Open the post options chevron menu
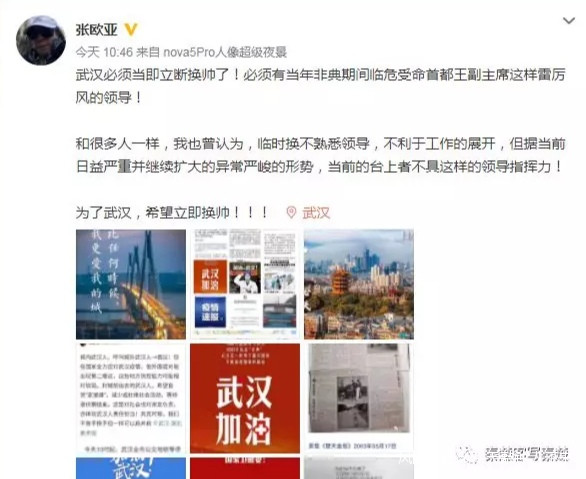The image size is (586, 479). click(x=568, y=21)
